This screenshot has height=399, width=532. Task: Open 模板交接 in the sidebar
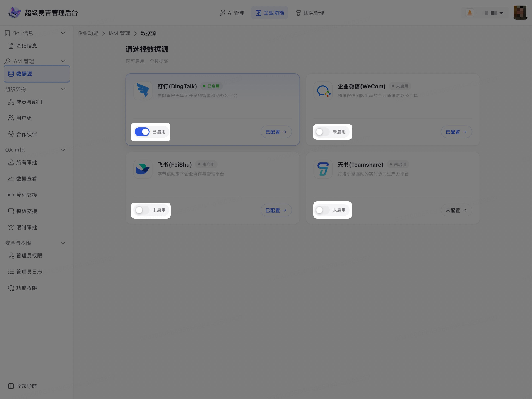[x=37, y=211]
